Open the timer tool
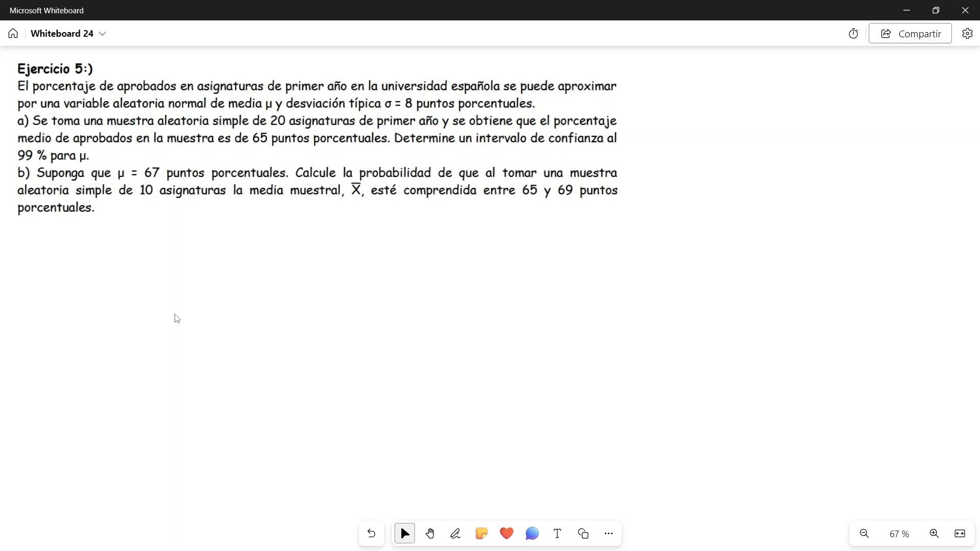The height and width of the screenshot is (551, 980). [853, 34]
